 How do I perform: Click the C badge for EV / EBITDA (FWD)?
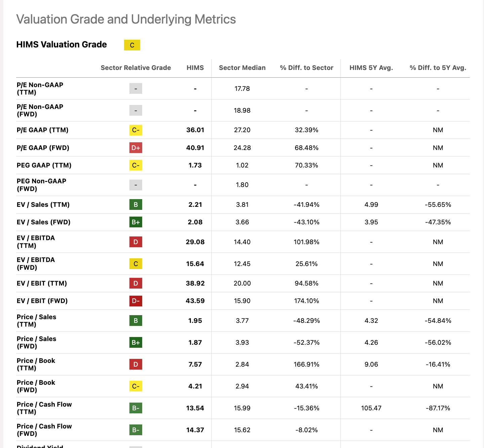pos(136,264)
